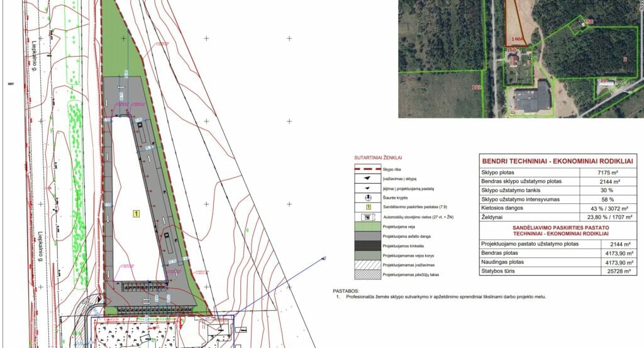
Task: Click the plot label 160 on the aerial photo
Action: (x=511, y=50)
